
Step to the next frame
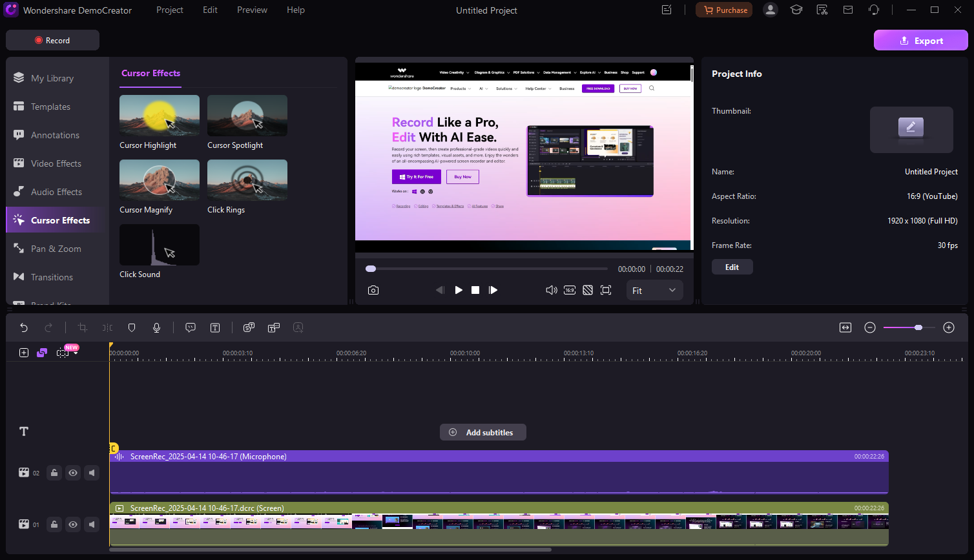493,290
